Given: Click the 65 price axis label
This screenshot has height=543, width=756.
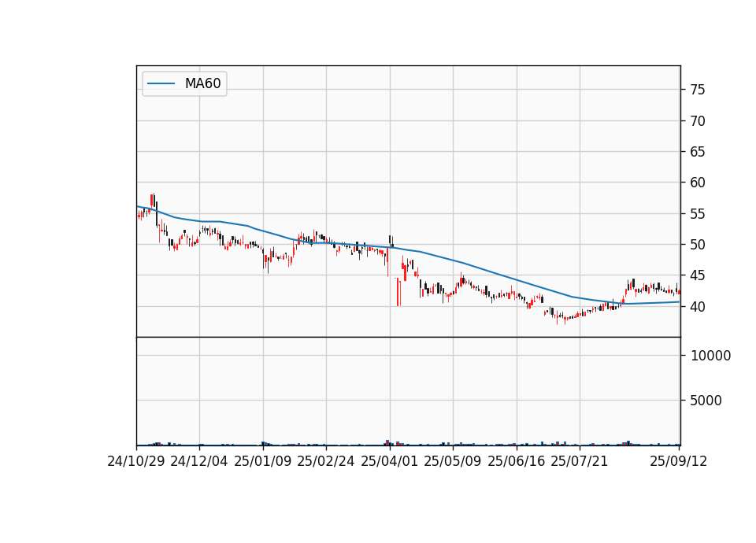Looking at the screenshot, I should click(x=698, y=152).
